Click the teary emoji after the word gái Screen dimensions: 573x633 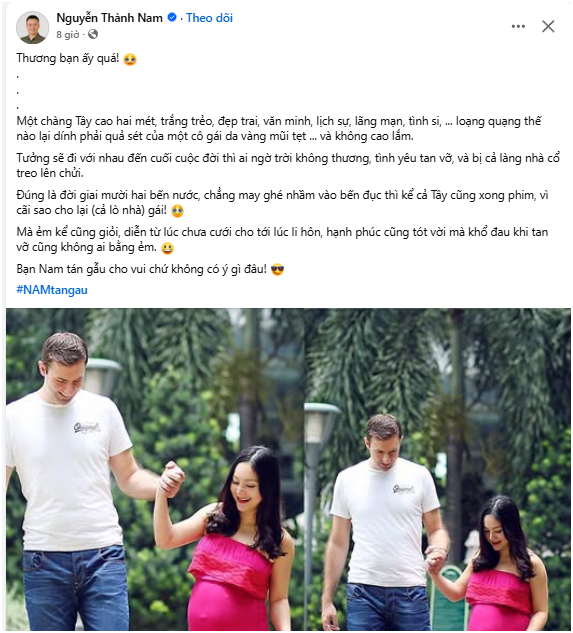click(x=177, y=211)
